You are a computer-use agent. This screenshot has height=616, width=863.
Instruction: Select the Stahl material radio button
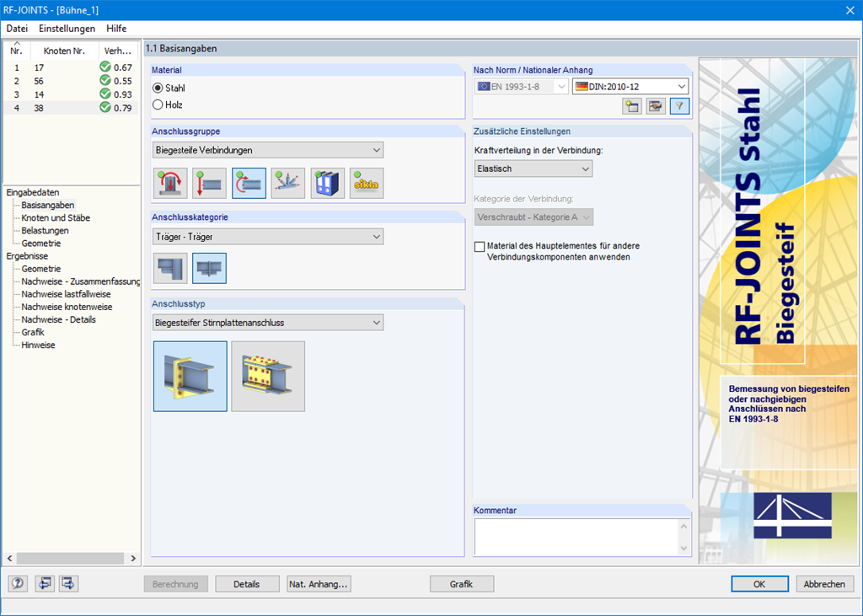[158, 88]
